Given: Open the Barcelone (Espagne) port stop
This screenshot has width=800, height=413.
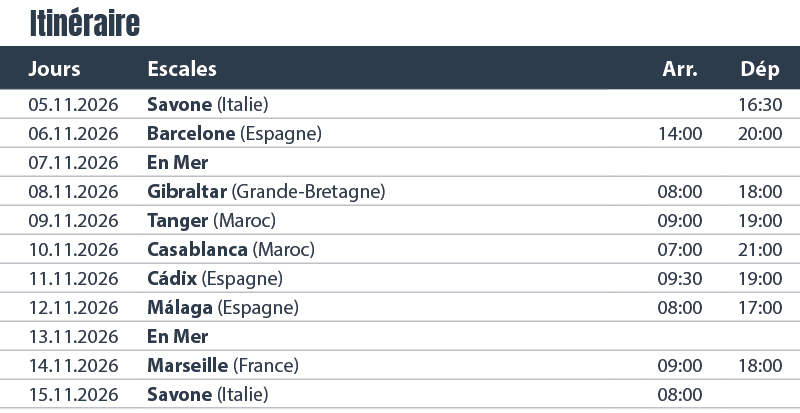Looking at the screenshot, I should tap(234, 133).
